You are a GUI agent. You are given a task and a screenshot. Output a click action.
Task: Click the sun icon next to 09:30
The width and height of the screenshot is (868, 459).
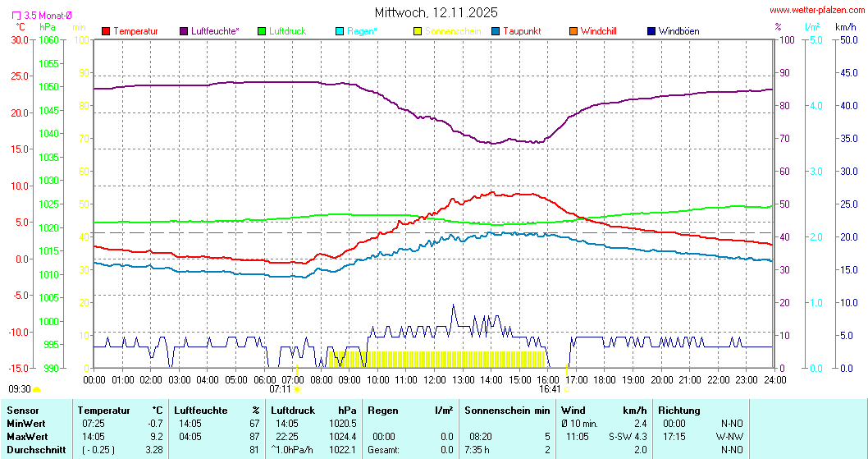tap(37, 389)
